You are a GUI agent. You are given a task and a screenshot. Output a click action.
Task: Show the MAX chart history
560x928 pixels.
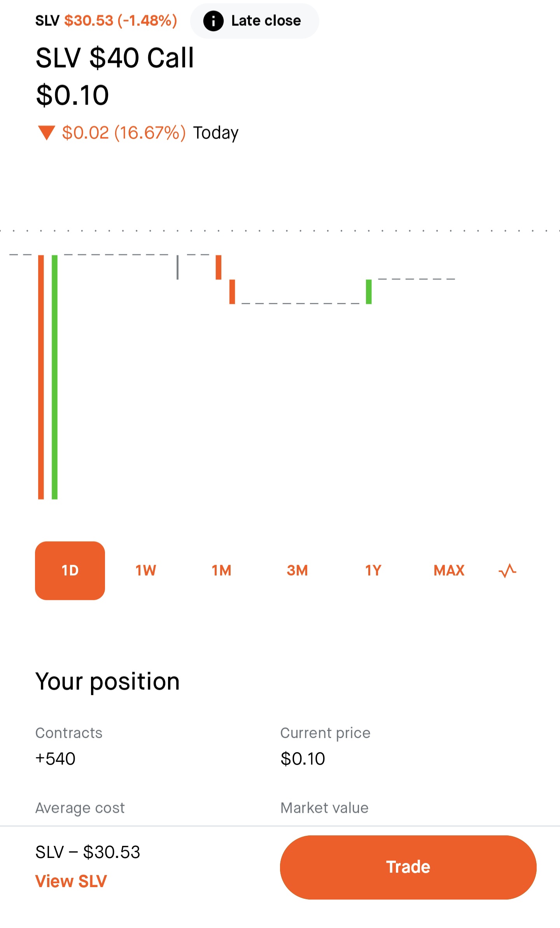(449, 571)
